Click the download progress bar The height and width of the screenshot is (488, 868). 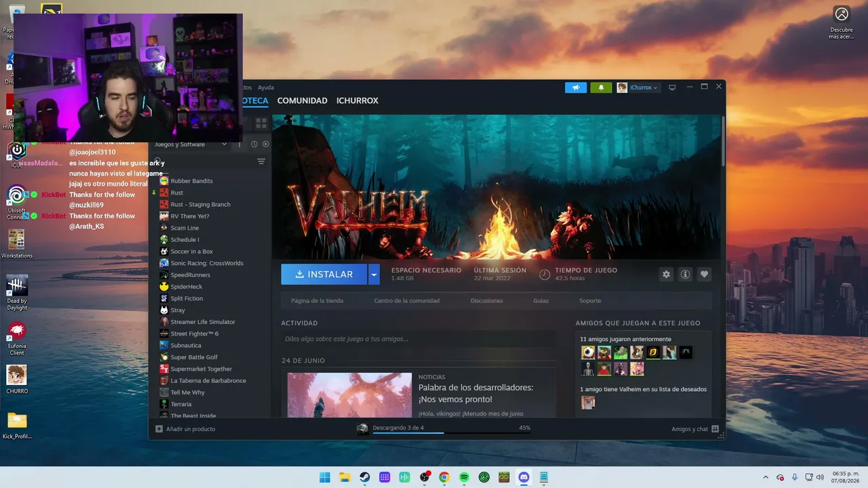coord(452,432)
